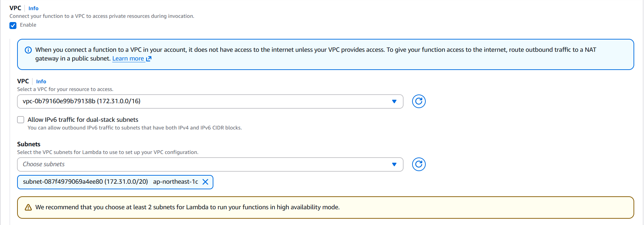
Task: Click the Enable label text
Action: click(x=28, y=25)
